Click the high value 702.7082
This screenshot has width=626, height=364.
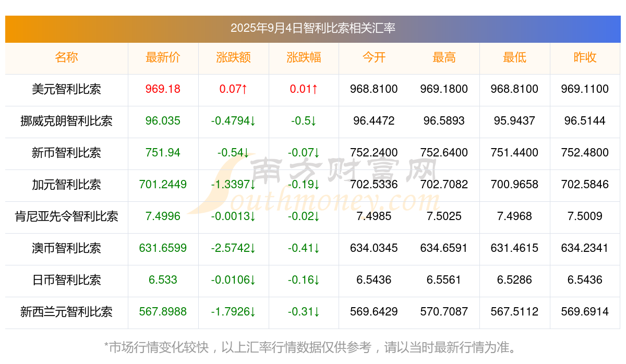pyautogui.click(x=444, y=185)
